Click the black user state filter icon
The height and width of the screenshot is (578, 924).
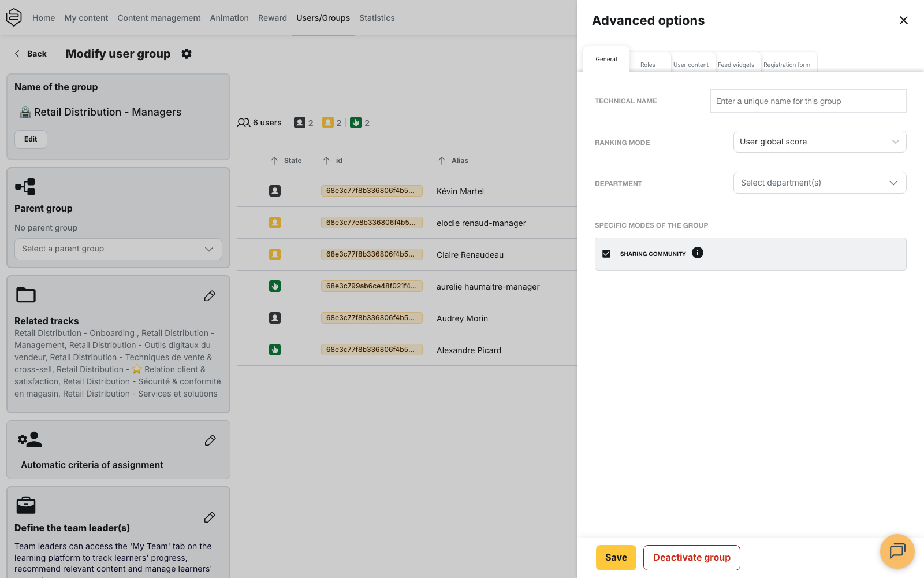pos(300,123)
